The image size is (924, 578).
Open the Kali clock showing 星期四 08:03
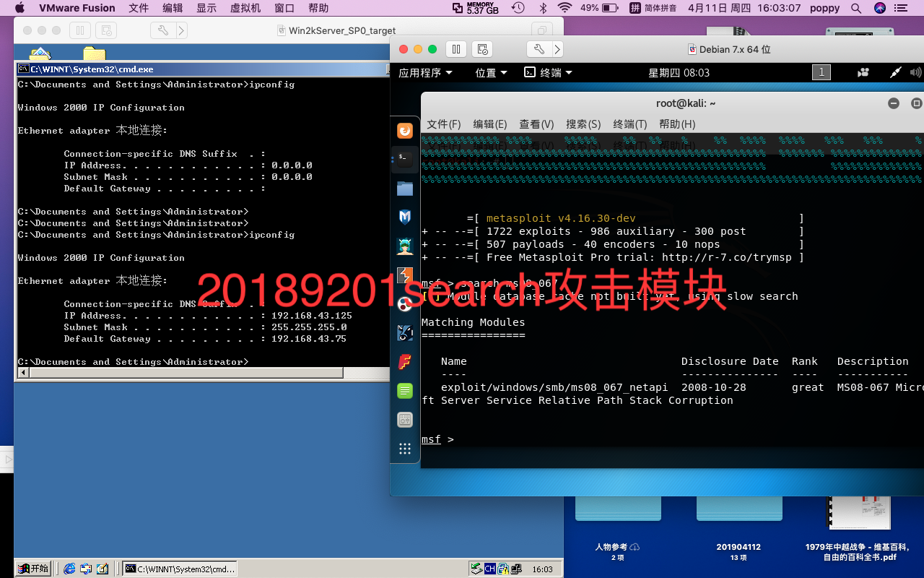pyautogui.click(x=679, y=72)
